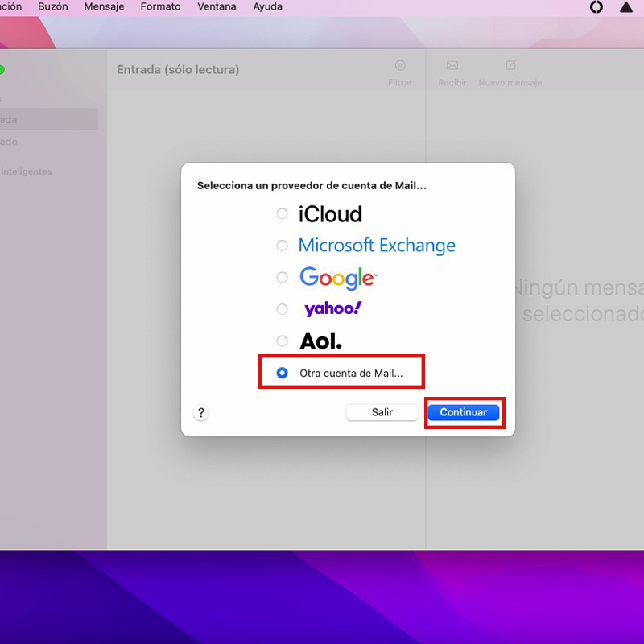Open the Formato menu

[x=160, y=6]
